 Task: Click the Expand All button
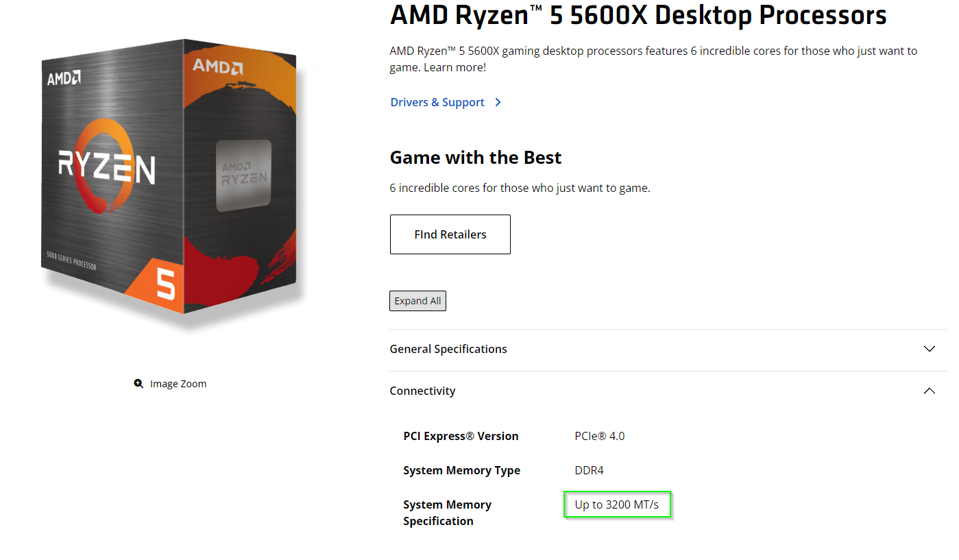pyautogui.click(x=417, y=301)
